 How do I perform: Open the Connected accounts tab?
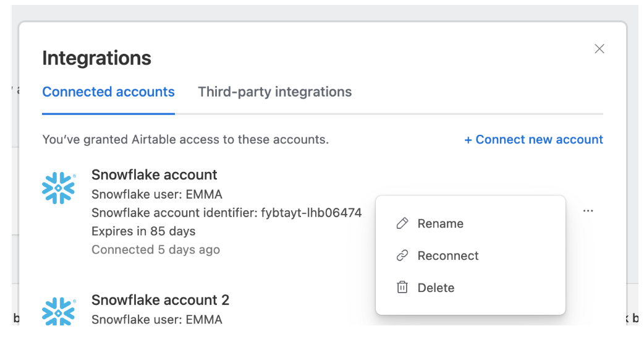[x=108, y=92]
